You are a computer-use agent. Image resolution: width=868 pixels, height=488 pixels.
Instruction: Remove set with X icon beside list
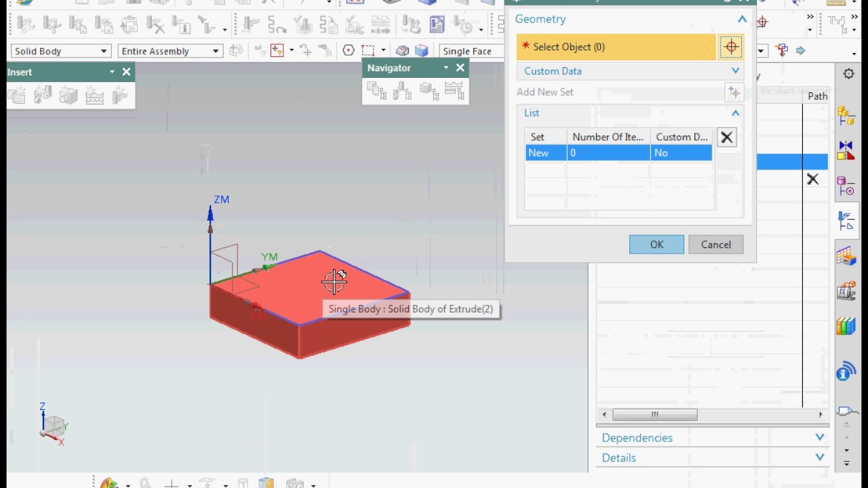click(726, 138)
